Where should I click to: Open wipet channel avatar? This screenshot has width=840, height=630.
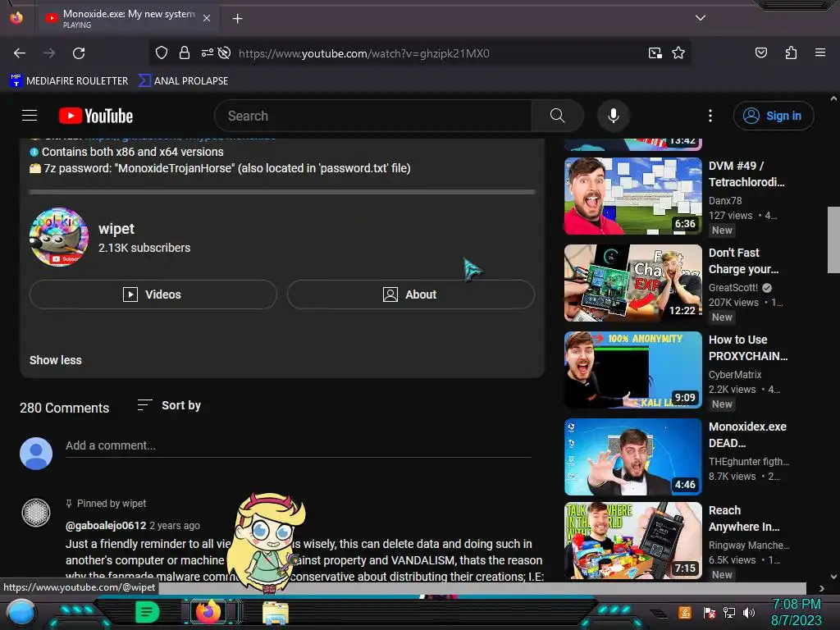[59, 237]
